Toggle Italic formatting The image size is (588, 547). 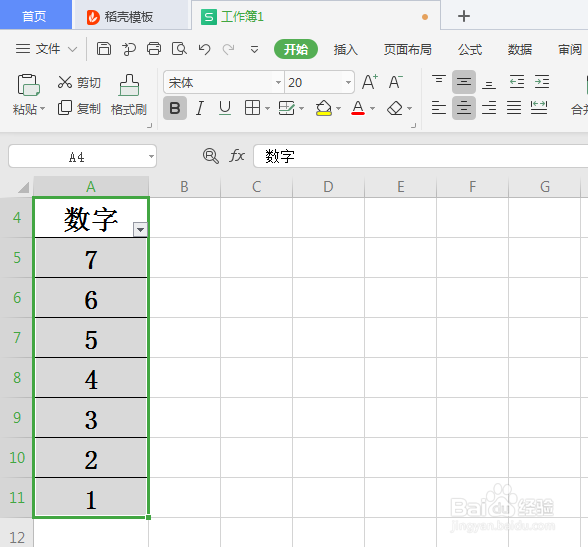[x=200, y=108]
